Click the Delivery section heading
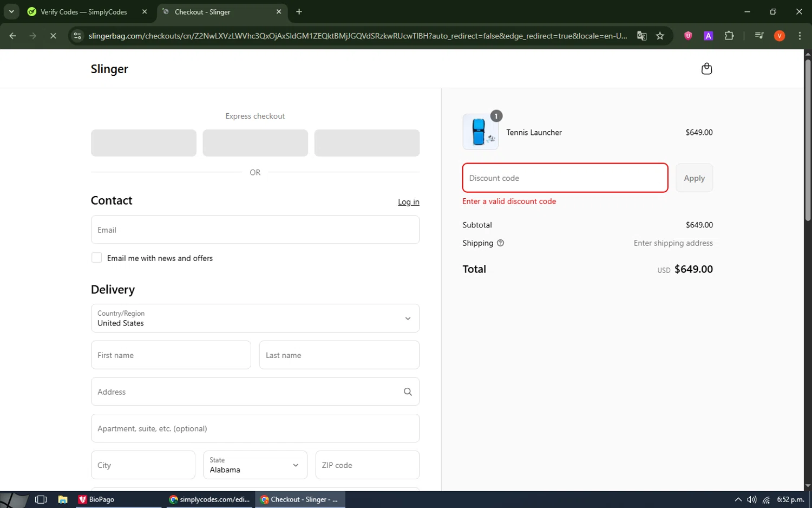 (x=113, y=290)
